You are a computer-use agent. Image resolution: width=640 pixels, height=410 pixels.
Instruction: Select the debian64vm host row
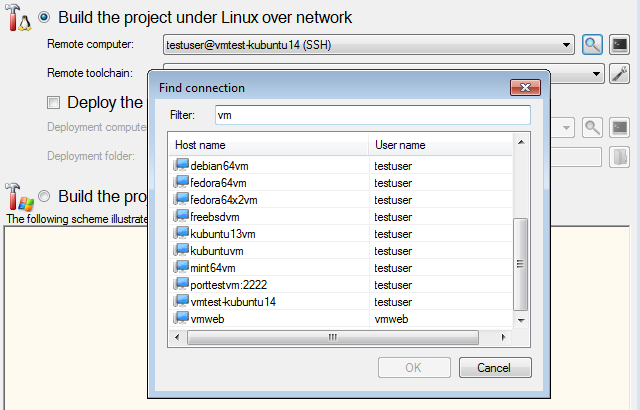tap(340, 166)
